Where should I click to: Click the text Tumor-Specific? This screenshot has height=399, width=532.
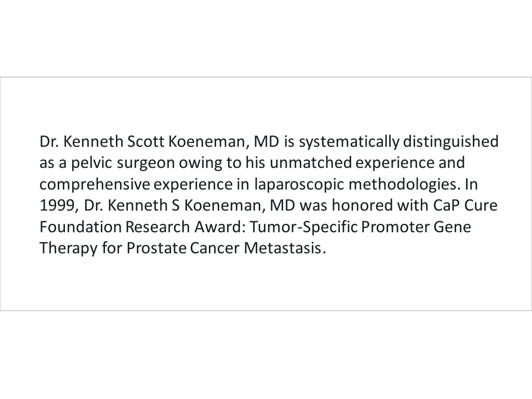click(x=303, y=228)
